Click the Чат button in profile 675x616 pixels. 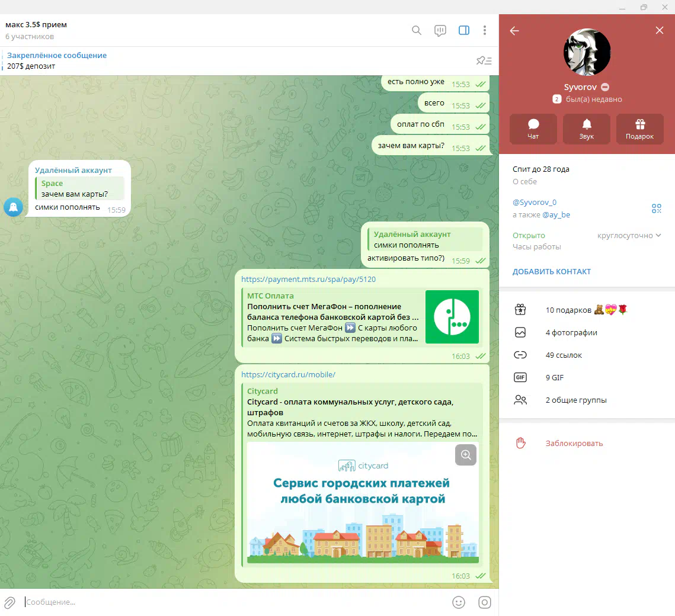[533, 129]
